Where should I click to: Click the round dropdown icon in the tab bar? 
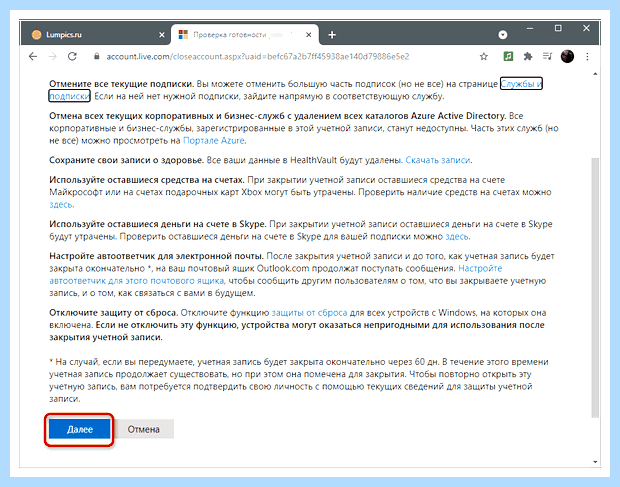(503, 35)
